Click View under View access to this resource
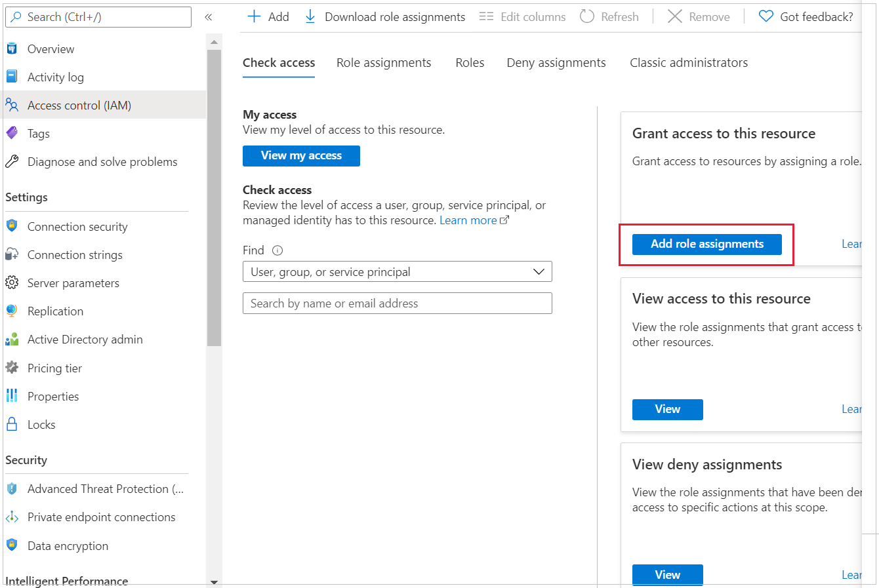This screenshot has height=588, width=879. tap(668, 409)
